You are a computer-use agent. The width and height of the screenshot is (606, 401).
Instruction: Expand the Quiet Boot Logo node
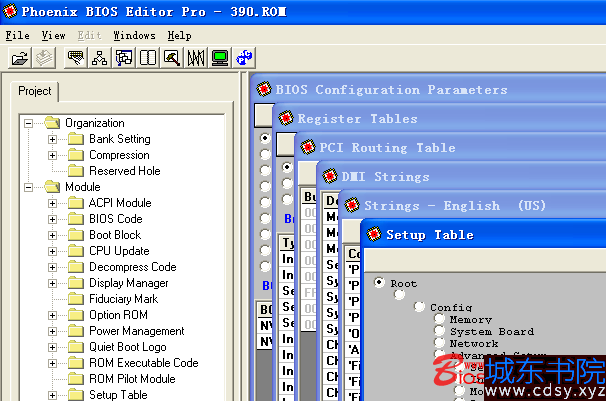pyautogui.click(x=52, y=347)
